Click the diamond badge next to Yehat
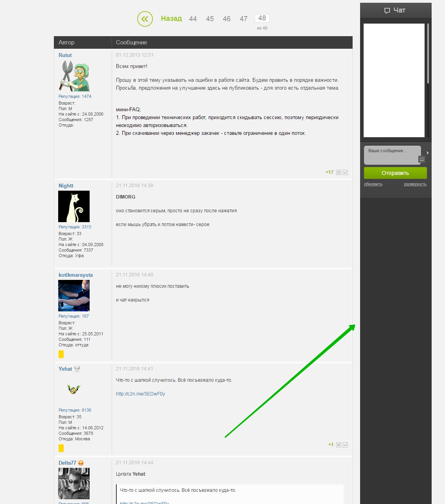 click(x=77, y=369)
